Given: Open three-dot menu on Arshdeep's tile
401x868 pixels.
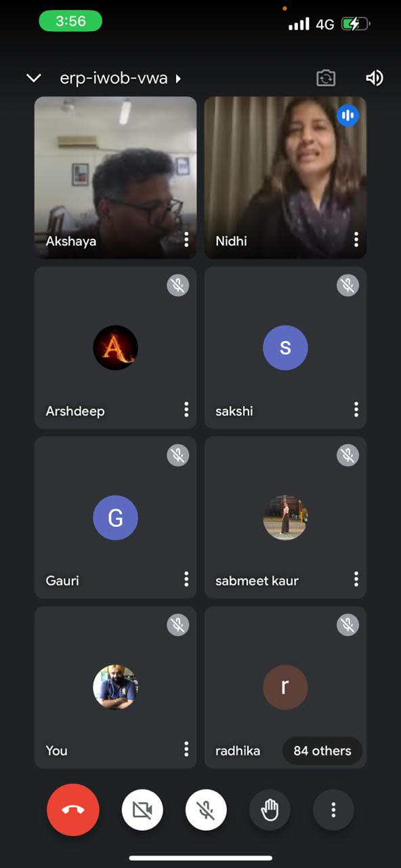Looking at the screenshot, I should pyautogui.click(x=186, y=410).
